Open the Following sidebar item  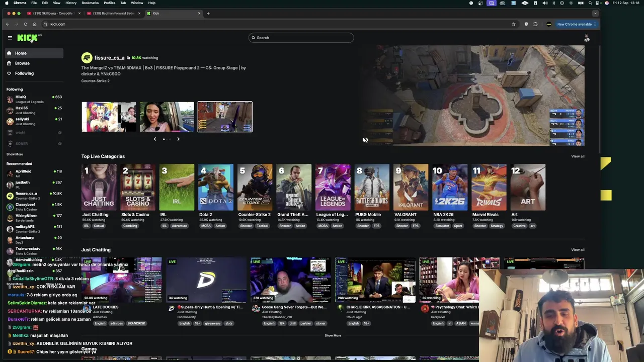point(34,73)
